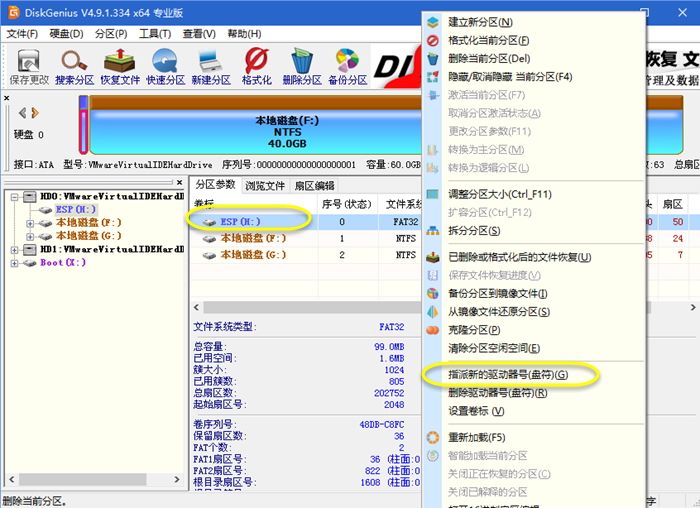Open the 分区(P) menu

[111, 34]
